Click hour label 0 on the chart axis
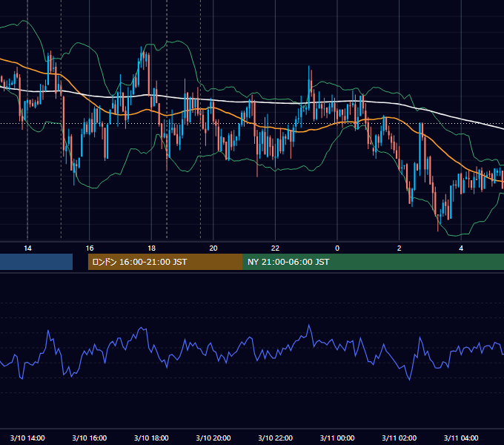Viewport: 504px width, 445px height. (x=337, y=248)
